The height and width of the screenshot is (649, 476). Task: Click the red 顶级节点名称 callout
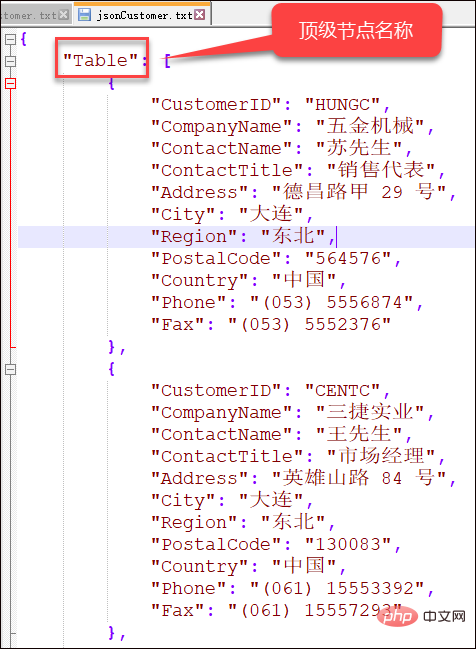(x=356, y=31)
